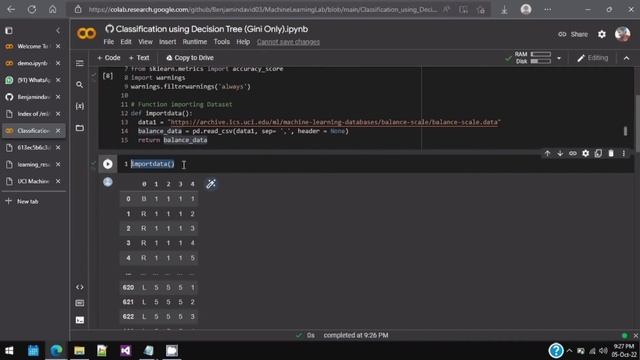Delete the selected cell
The width and height of the screenshot is (640, 360).
[611, 153]
